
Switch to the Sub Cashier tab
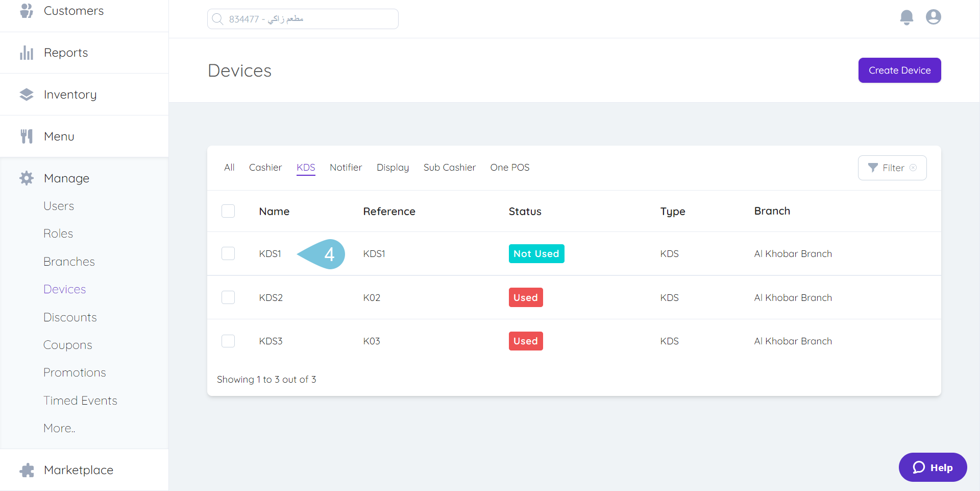click(x=449, y=168)
